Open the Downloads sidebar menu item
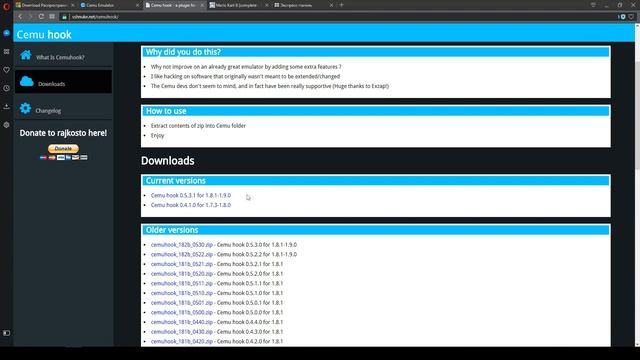 63,82
